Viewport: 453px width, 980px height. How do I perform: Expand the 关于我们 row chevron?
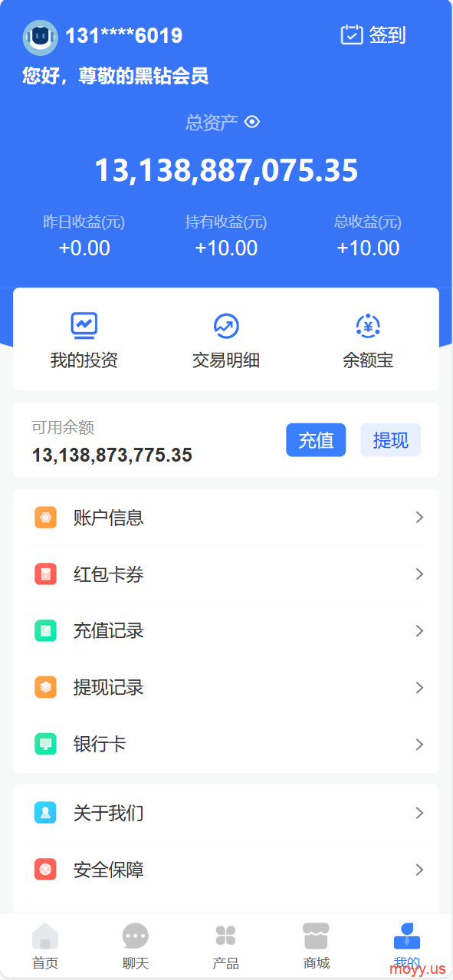pos(419,813)
